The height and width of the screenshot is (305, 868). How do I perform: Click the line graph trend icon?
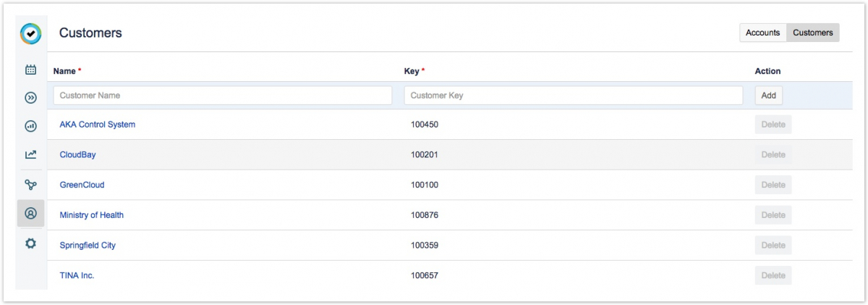(x=30, y=154)
